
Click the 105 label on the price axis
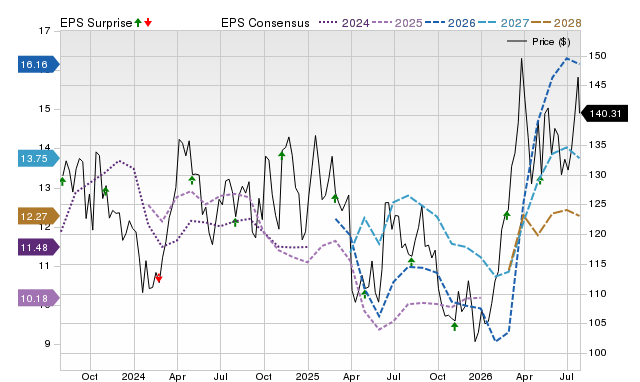click(x=597, y=323)
